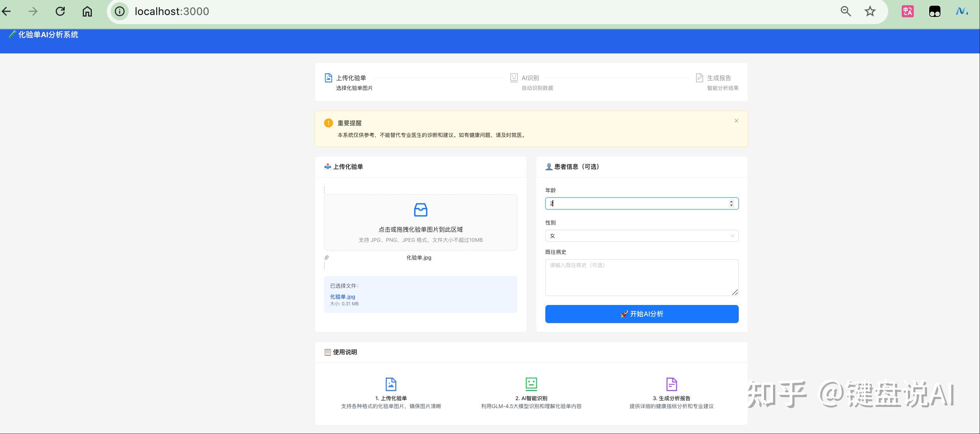Open the 化验单.jpg file link
Viewport: 980px width, 434px height.
pos(342,296)
